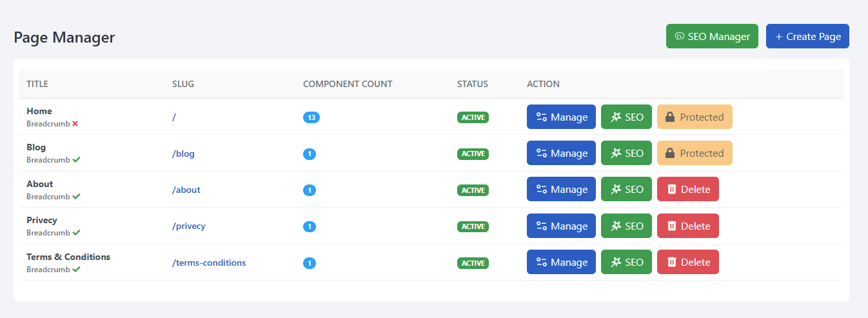Manage the Terms & Conditions page
The image size is (868, 318).
click(x=561, y=263)
